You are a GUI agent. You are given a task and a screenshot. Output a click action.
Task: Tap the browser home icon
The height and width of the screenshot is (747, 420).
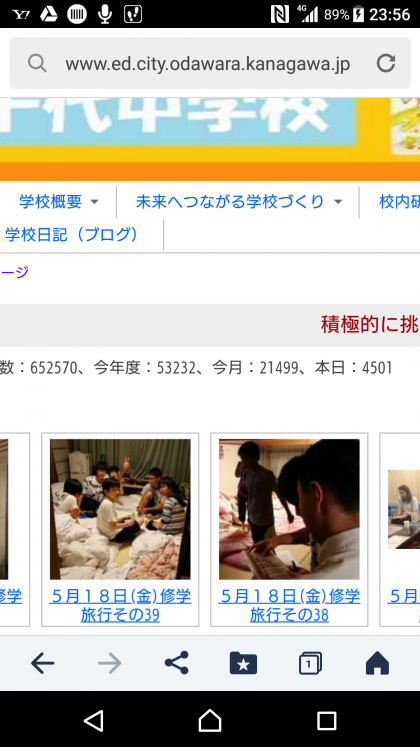pyautogui.click(x=377, y=663)
